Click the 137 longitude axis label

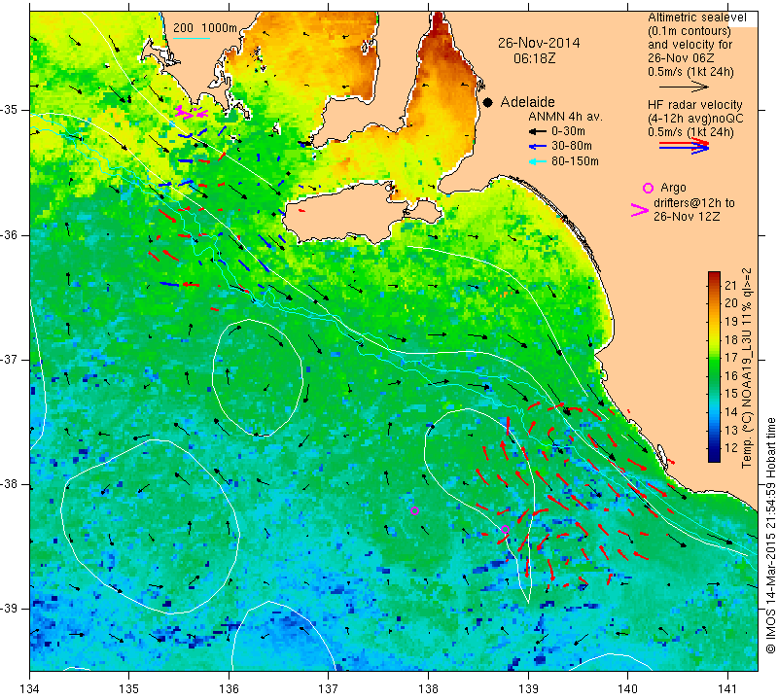tap(329, 689)
